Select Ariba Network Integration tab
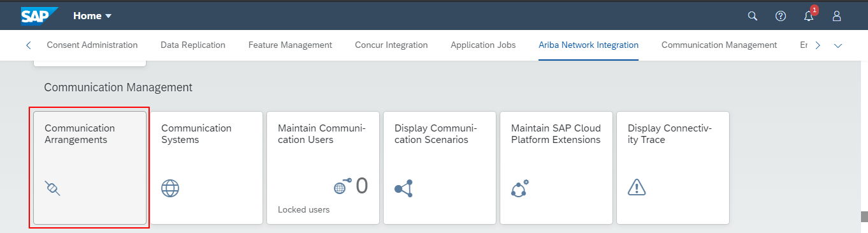This screenshot has height=233, width=868. point(588,45)
